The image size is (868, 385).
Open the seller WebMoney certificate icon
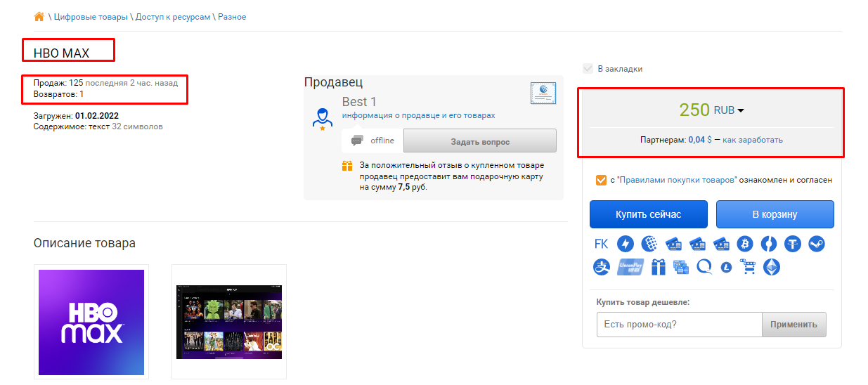tap(543, 93)
